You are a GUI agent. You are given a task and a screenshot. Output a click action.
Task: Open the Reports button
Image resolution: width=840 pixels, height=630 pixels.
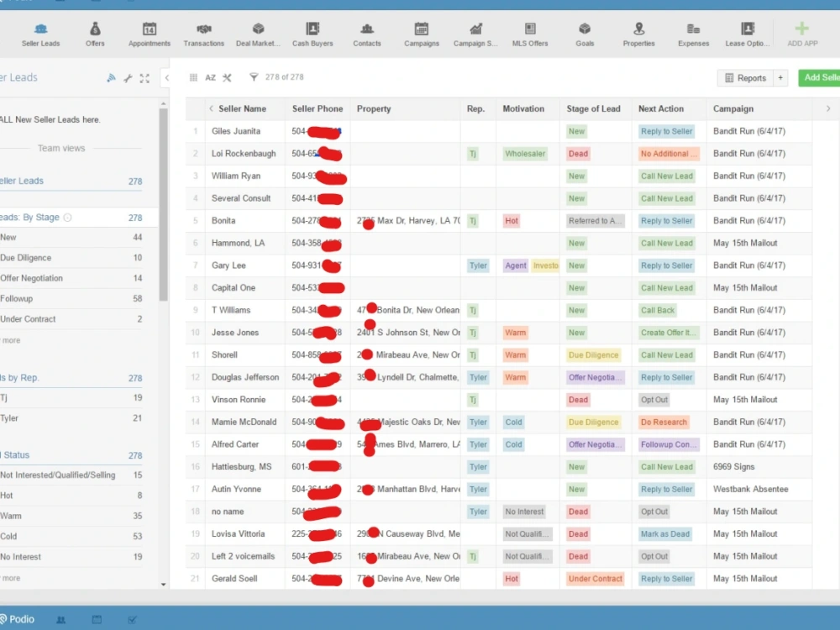(745, 77)
